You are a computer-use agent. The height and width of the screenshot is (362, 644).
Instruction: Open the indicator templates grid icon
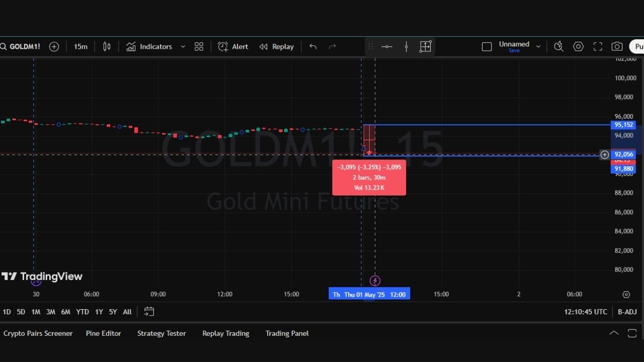(199, 47)
